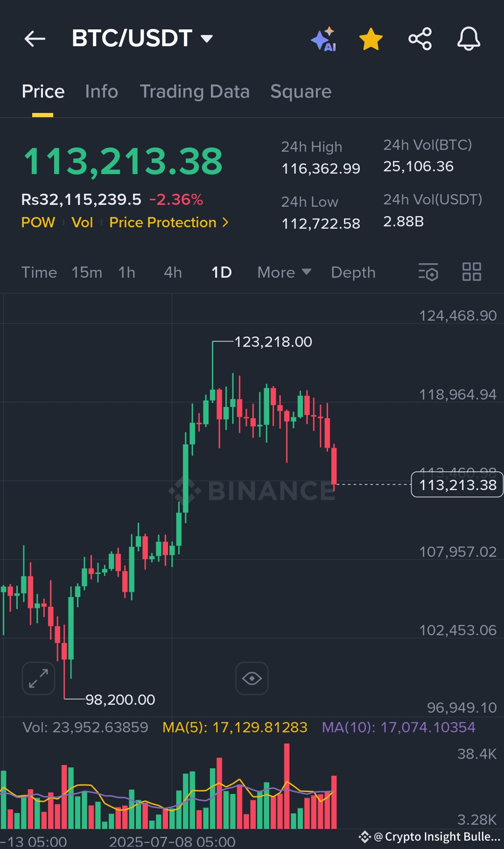Open the AI analysis sparkle icon
Viewport: 504px width, 849px height.
pyautogui.click(x=324, y=39)
